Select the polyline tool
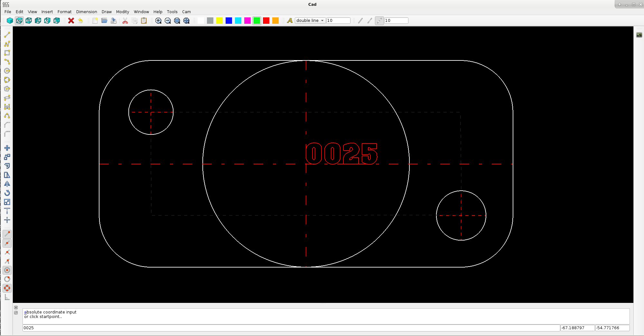The width and height of the screenshot is (644, 336). click(x=7, y=44)
